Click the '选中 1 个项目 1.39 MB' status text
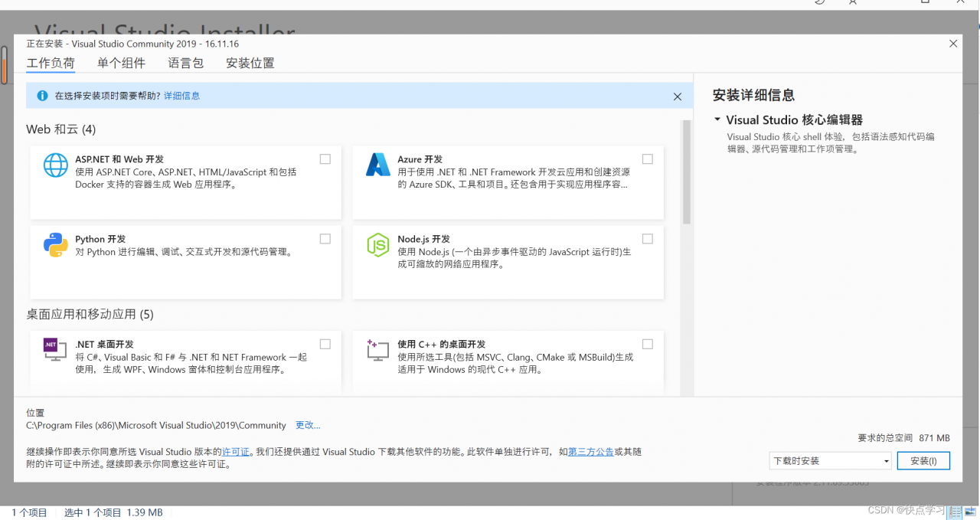Screen dimensions: 980x520 click(113, 512)
